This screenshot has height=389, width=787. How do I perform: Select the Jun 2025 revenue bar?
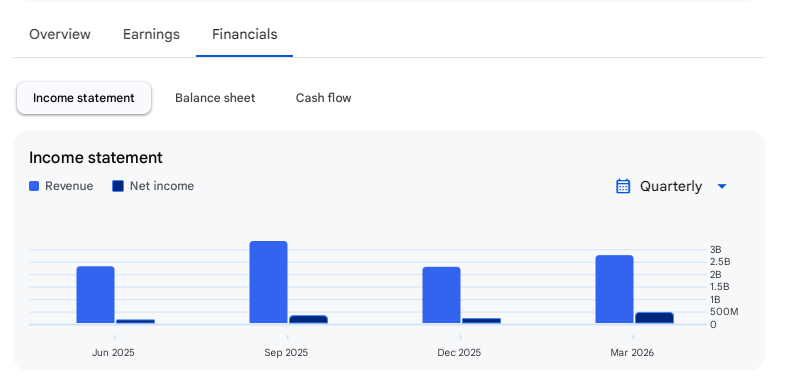[95, 295]
